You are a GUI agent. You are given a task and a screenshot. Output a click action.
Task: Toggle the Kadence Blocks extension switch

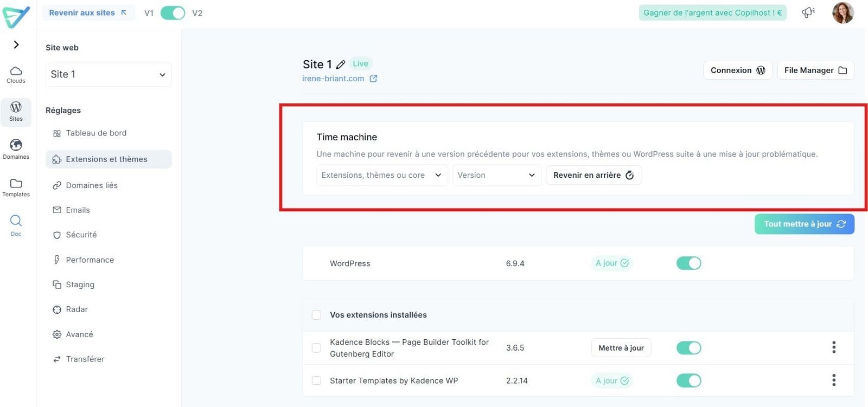coord(689,347)
